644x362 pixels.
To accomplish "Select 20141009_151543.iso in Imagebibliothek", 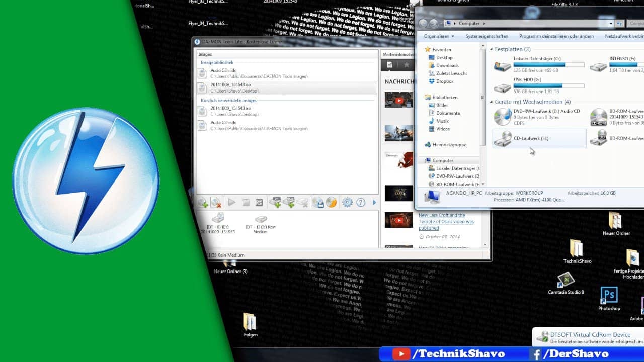I will click(x=286, y=88).
